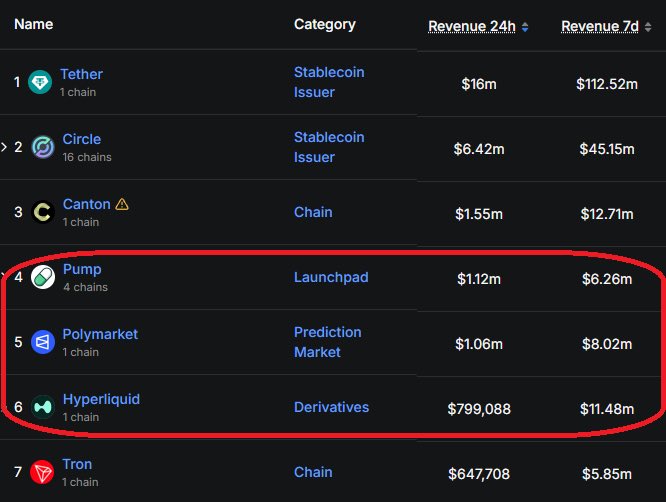Open Tron's Chain category link
The height and width of the screenshot is (502, 666).
[313, 472]
